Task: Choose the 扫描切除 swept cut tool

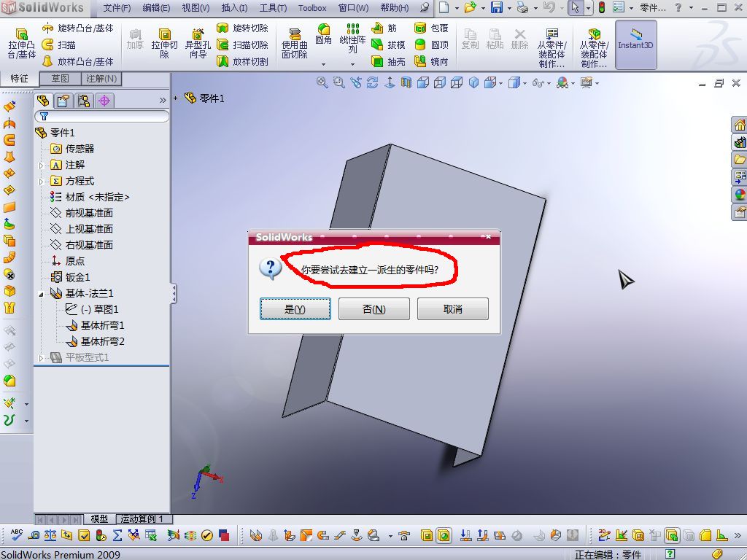Action: (x=242, y=44)
